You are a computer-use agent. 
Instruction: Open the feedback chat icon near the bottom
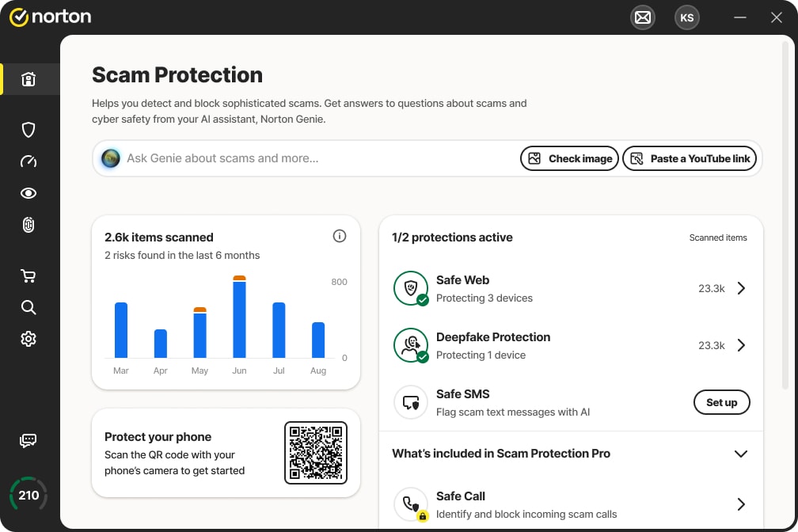28,441
